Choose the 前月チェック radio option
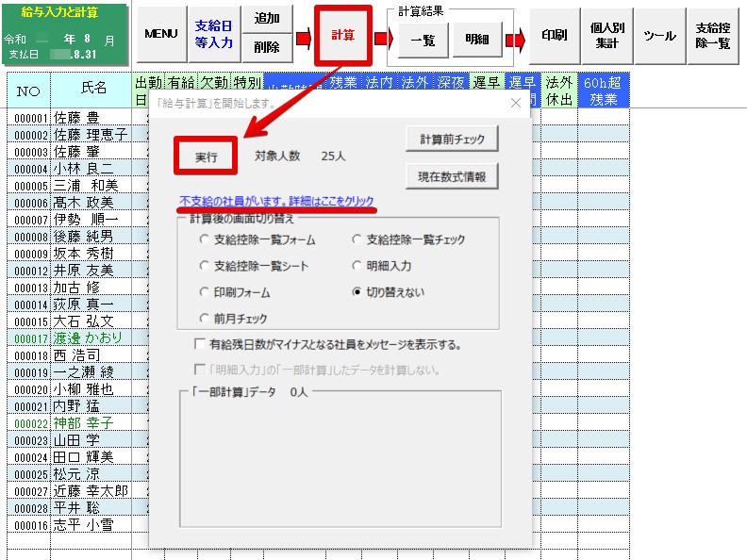 coord(205,319)
